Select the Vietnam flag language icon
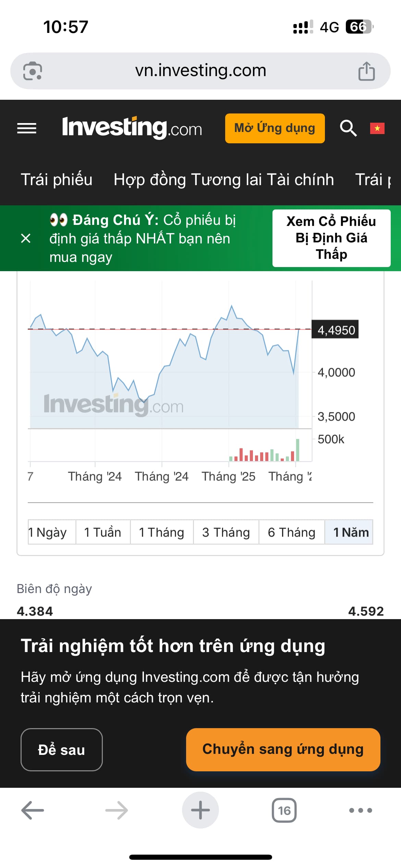401x868 pixels. pos(377,129)
